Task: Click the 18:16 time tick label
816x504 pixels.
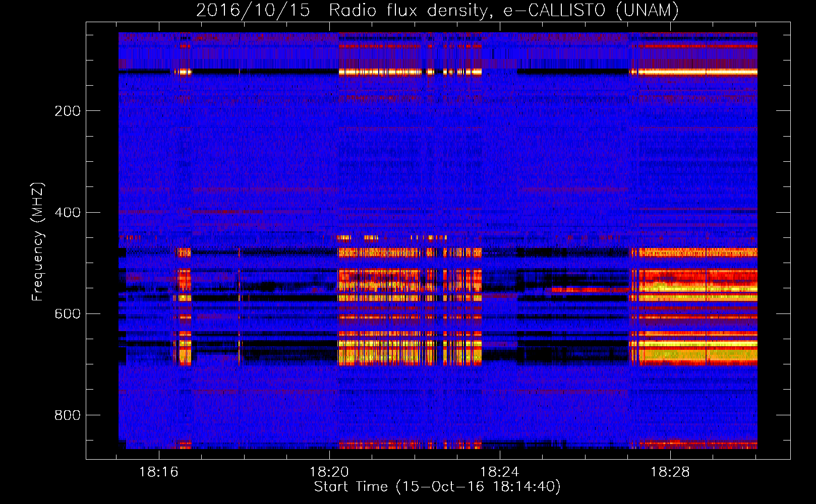Action: point(159,472)
